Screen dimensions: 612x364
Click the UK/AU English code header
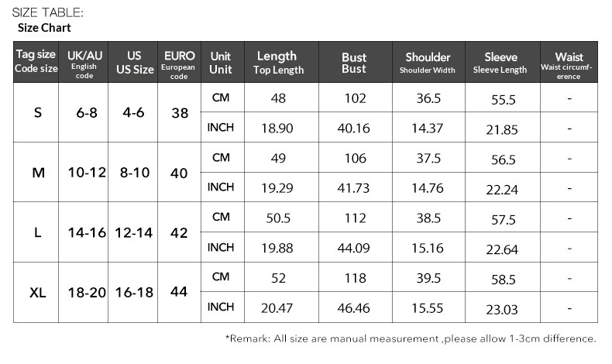pyautogui.click(x=84, y=63)
